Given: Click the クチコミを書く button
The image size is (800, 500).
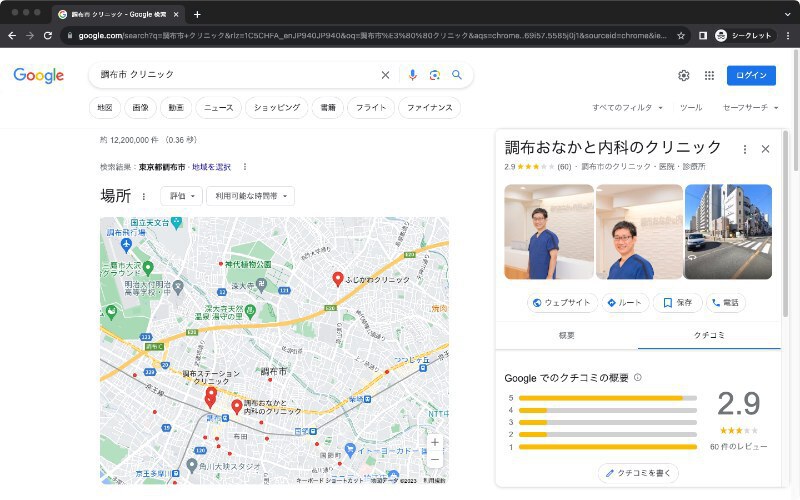Looking at the screenshot, I should 637,472.
